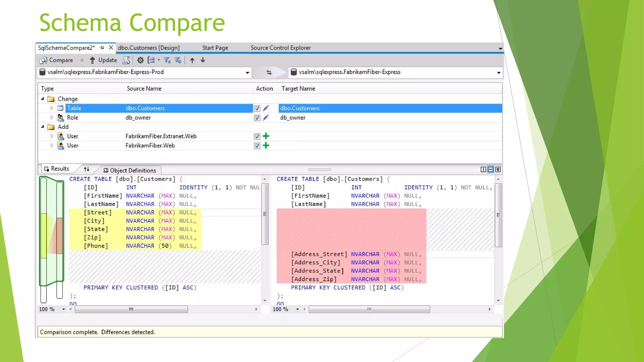
Task: Click the Compare toolbar button
Action: 56,60
